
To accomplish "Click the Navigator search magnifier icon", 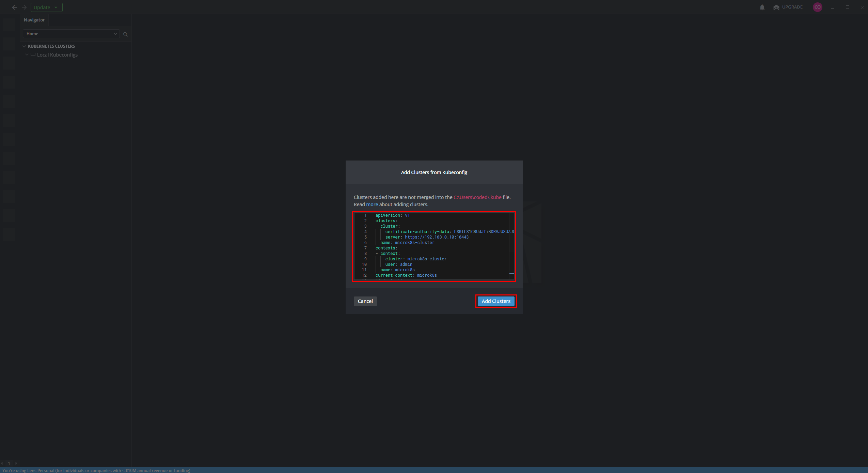I will [125, 34].
